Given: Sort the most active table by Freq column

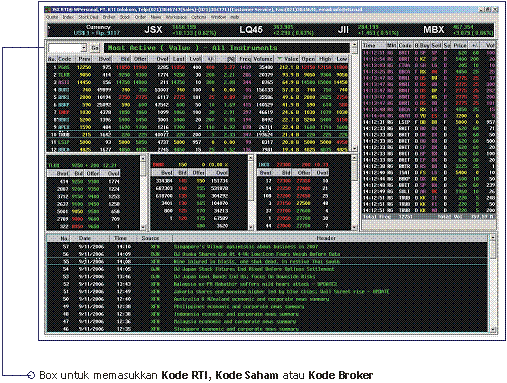Looking at the screenshot, I should coord(245,59).
